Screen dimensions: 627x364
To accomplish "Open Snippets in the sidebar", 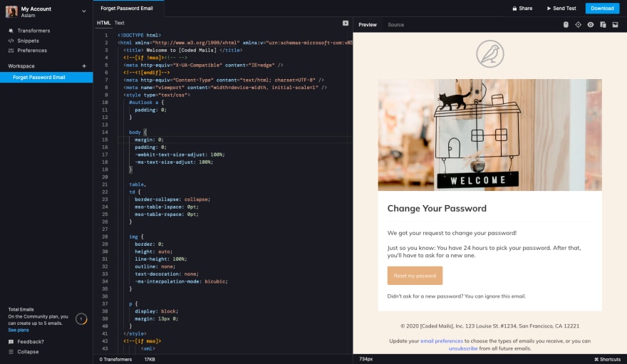I will point(28,41).
